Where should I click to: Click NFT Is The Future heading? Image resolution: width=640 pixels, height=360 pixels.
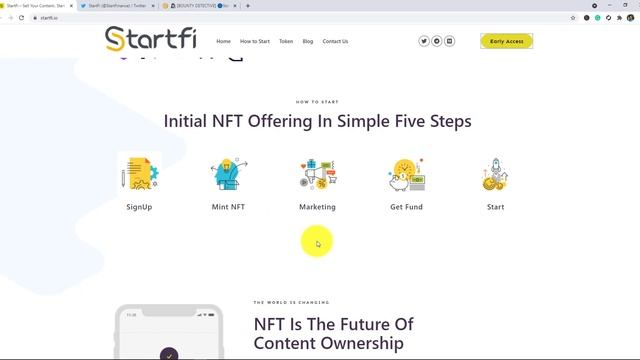click(x=333, y=333)
